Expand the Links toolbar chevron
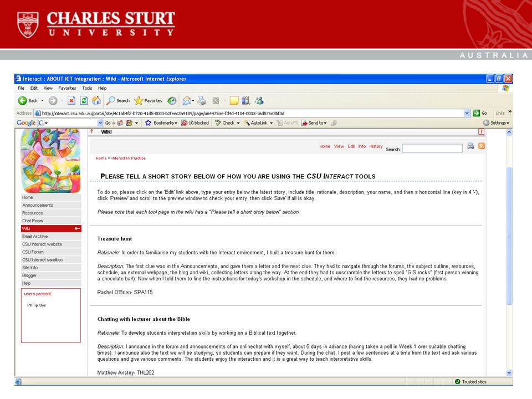 [510, 111]
